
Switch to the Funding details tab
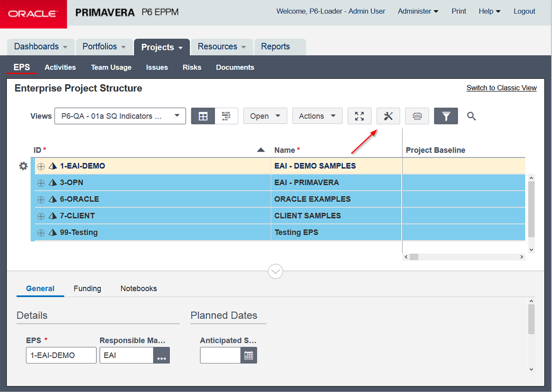click(x=87, y=288)
